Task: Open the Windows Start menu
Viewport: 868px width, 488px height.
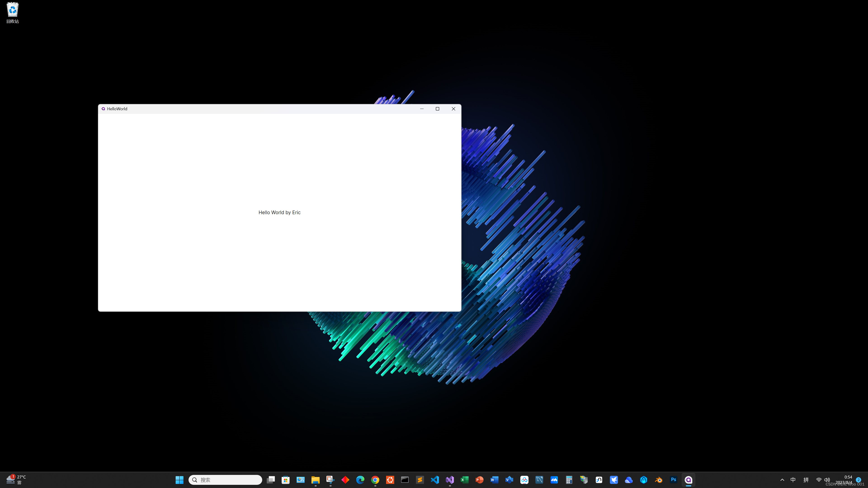Action: tap(179, 480)
